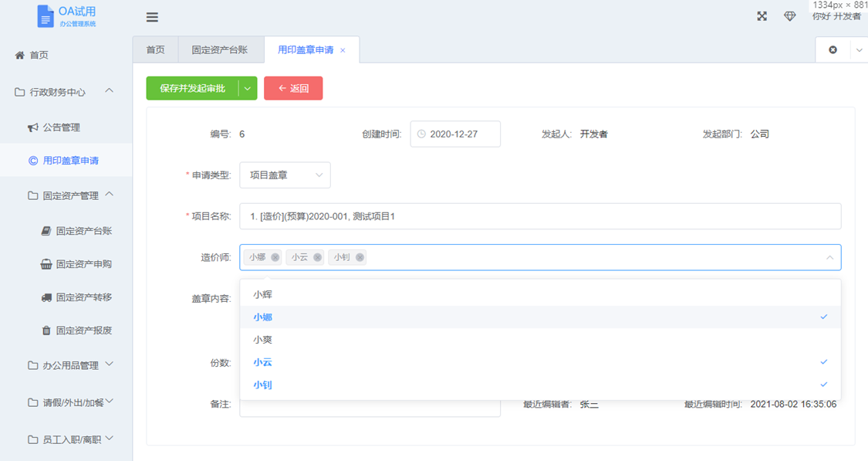Expand the 办公用品管理 submenu
This screenshot has height=461, width=868.
click(x=110, y=364)
